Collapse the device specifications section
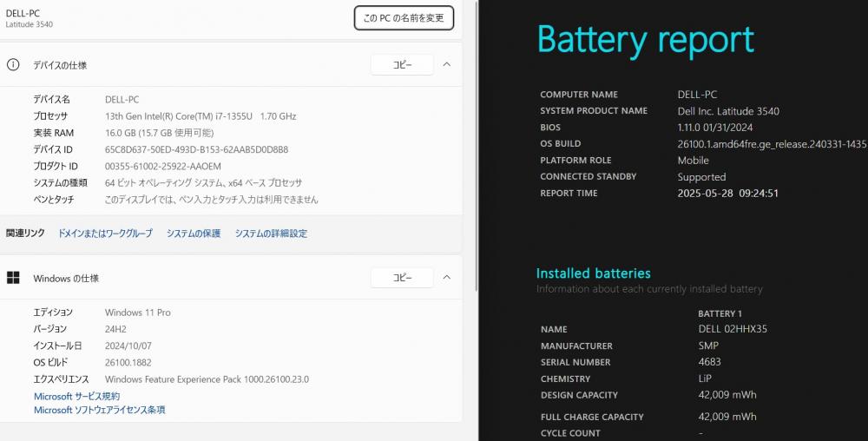This screenshot has width=868, height=441. coord(447,65)
